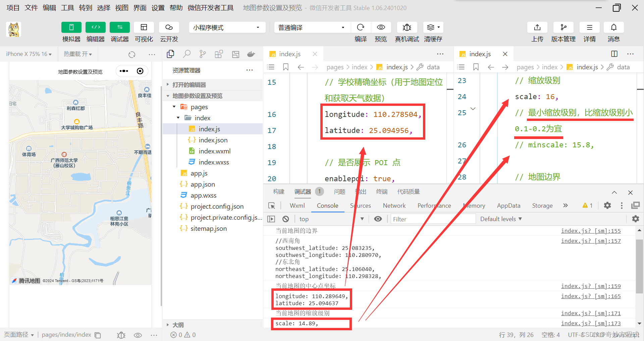Select index.wxml in the file tree
This screenshot has width=644, height=341.
pos(214,151)
